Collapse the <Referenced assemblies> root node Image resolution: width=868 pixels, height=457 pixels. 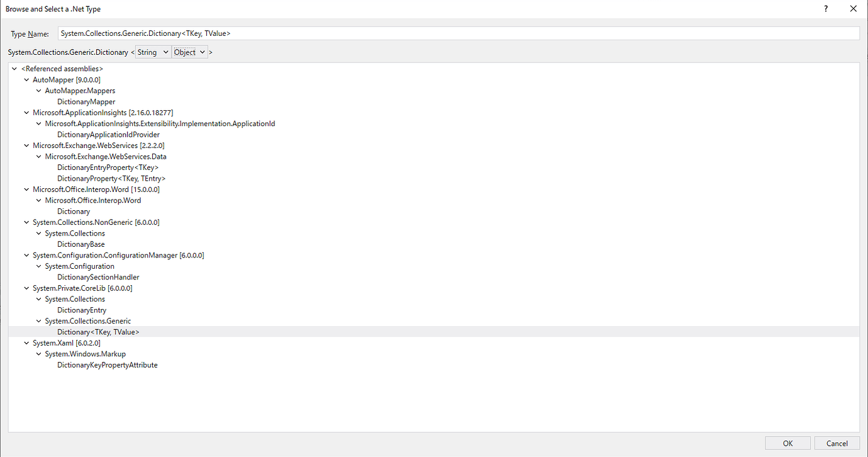tap(14, 68)
